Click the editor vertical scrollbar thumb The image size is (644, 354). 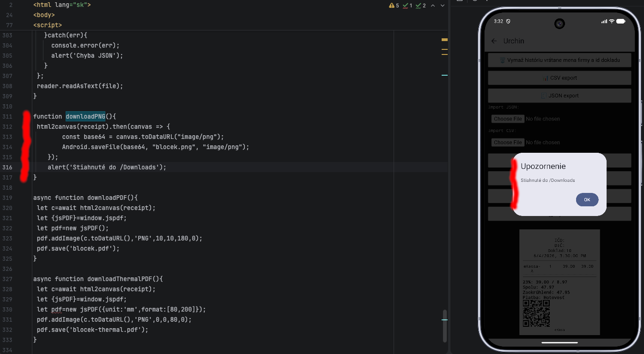pos(445,326)
